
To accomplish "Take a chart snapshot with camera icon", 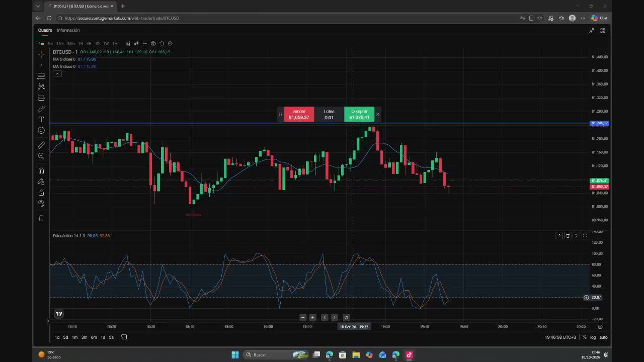I will (153, 44).
